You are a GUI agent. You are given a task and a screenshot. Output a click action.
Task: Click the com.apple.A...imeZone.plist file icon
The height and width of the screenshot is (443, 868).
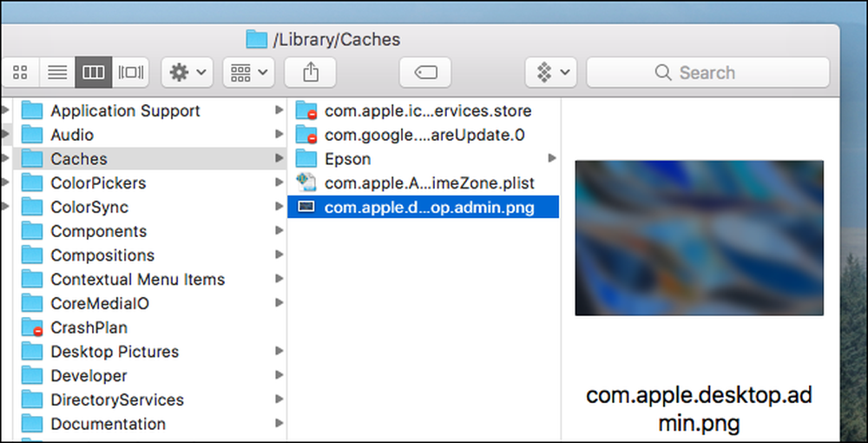pyautogui.click(x=306, y=182)
